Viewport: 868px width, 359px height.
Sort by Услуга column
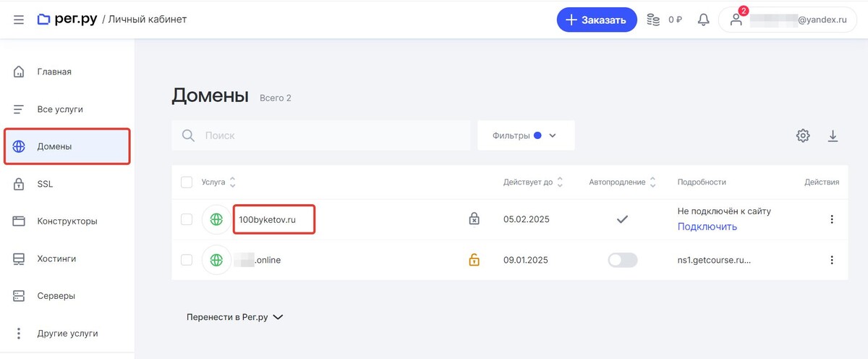coord(219,182)
